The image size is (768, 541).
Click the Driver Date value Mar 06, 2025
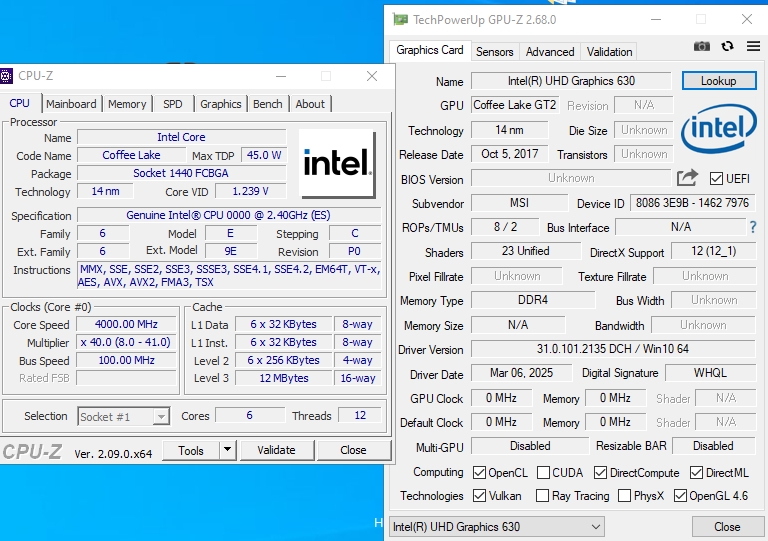pos(521,373)
